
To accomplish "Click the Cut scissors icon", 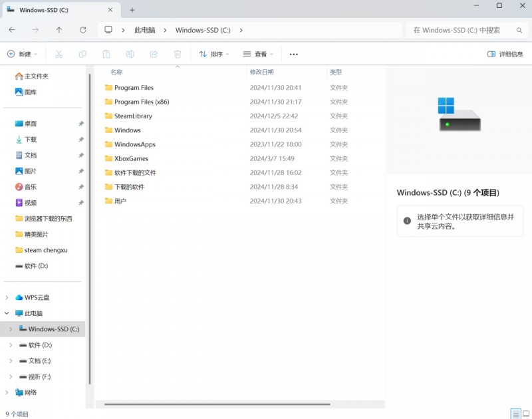I will point(59,54).
